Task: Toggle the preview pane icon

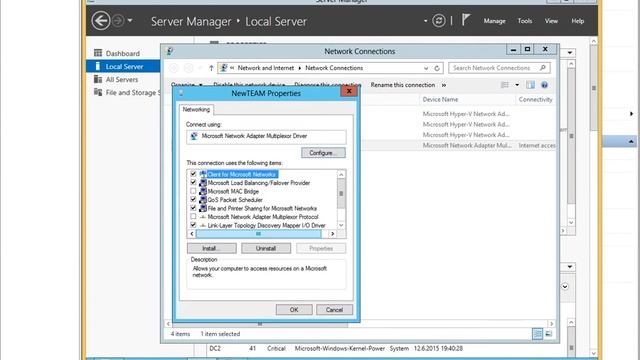Action: click(530, 85)
